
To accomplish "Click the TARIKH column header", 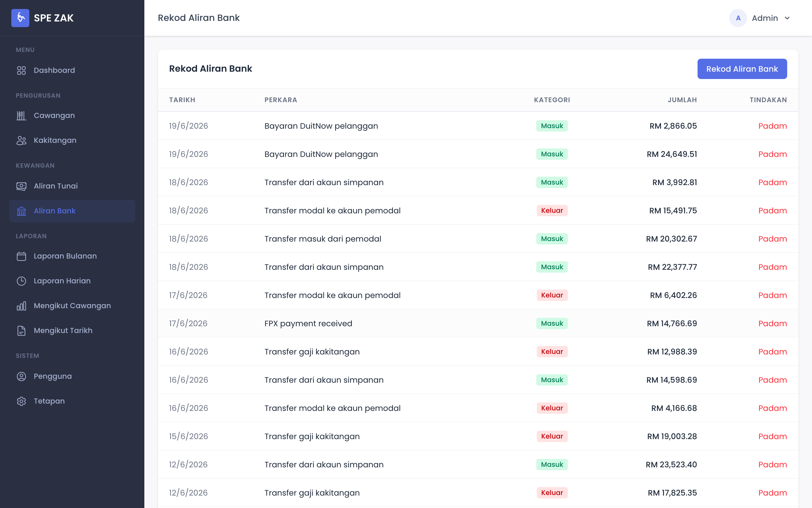I will [x=182, y=100].
